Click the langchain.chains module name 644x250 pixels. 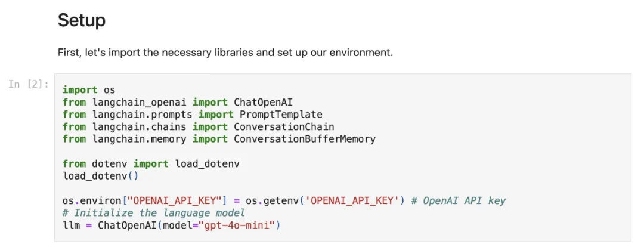139,127
